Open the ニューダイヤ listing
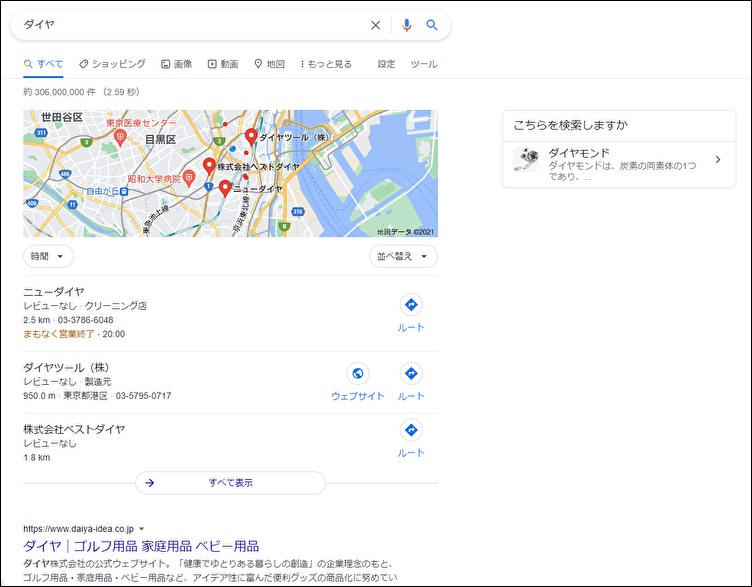Viewport: 752px width, 587px height. click(x=54, y=292)
